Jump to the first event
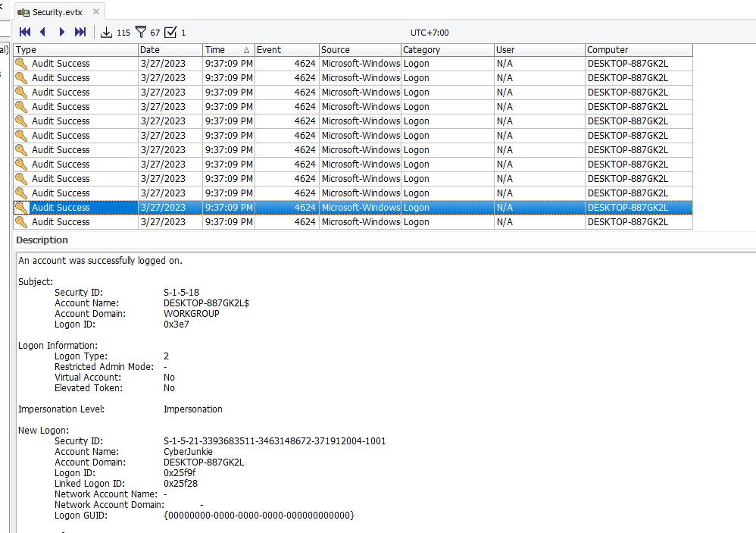The height and width of the screenshot is (533, 756). [25, 32]
